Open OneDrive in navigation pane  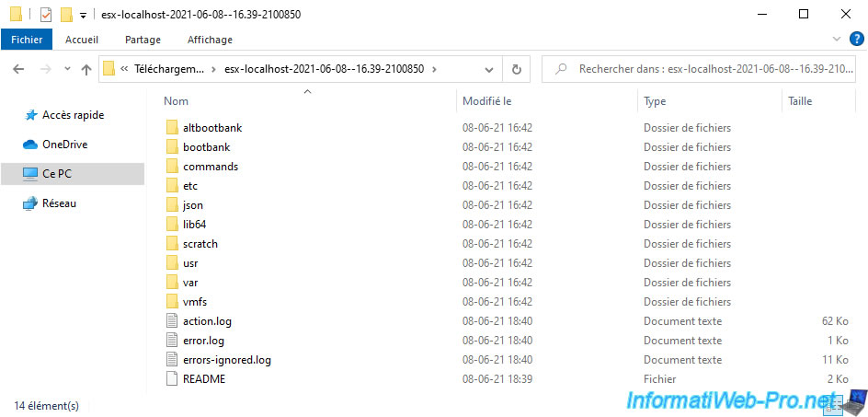pyautogui.click(x=63, y=145)
